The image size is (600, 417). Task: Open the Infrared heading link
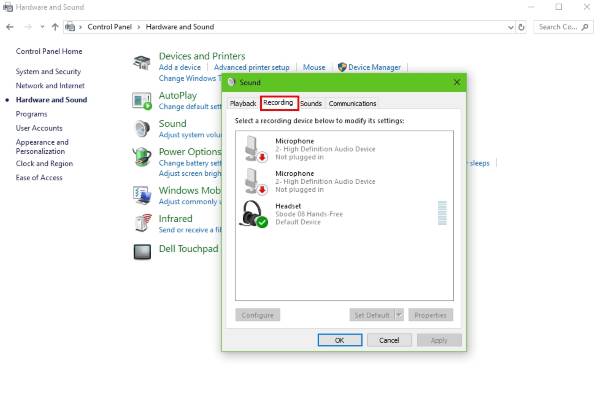(x=176, y=218)
